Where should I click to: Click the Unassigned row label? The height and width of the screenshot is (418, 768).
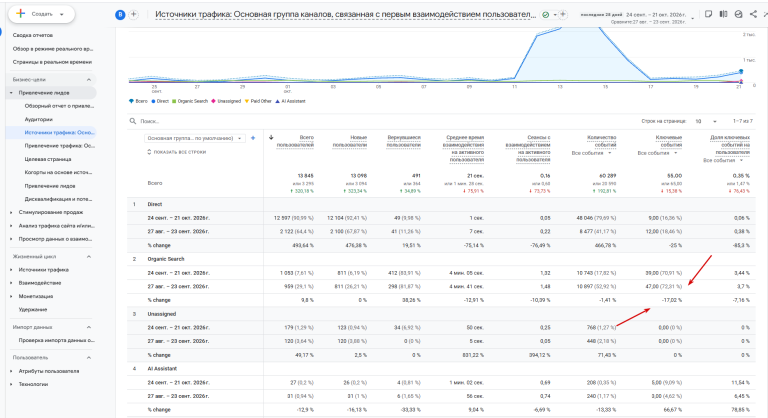click(x=162, y=314)
